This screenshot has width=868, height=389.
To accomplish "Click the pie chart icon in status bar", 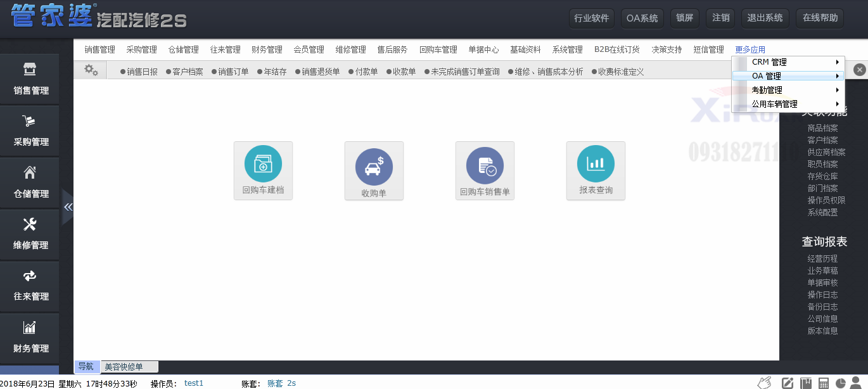I will pos(841,383).
